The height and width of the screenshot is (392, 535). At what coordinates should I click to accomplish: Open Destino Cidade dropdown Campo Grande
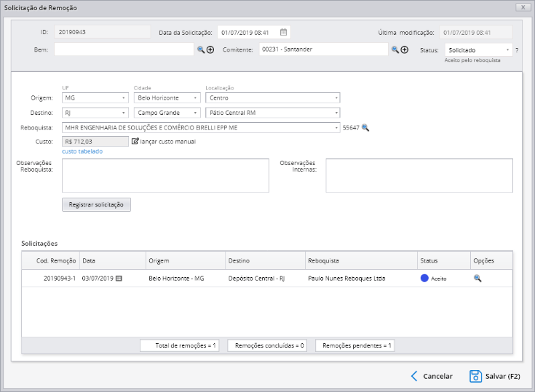pos(167,113)
